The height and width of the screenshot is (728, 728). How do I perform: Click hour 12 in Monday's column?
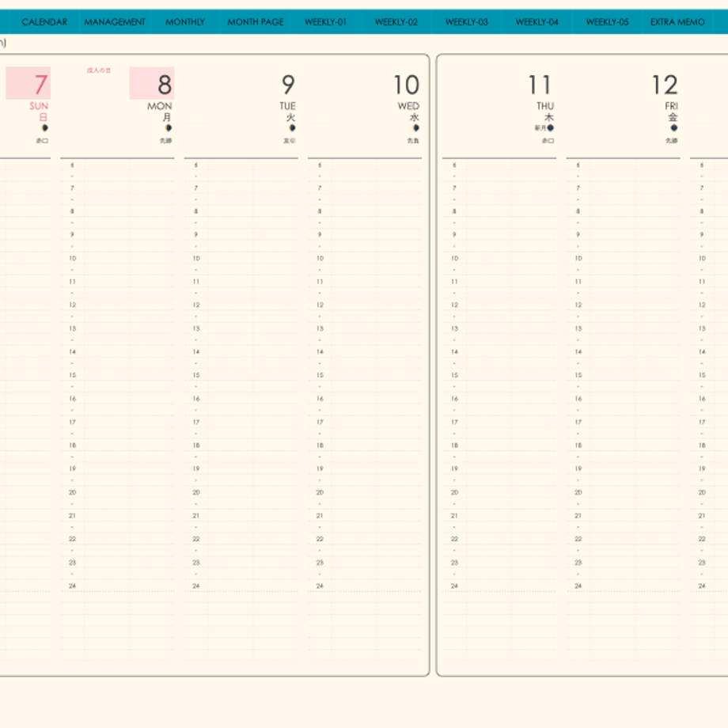click(x=73, y=305)
